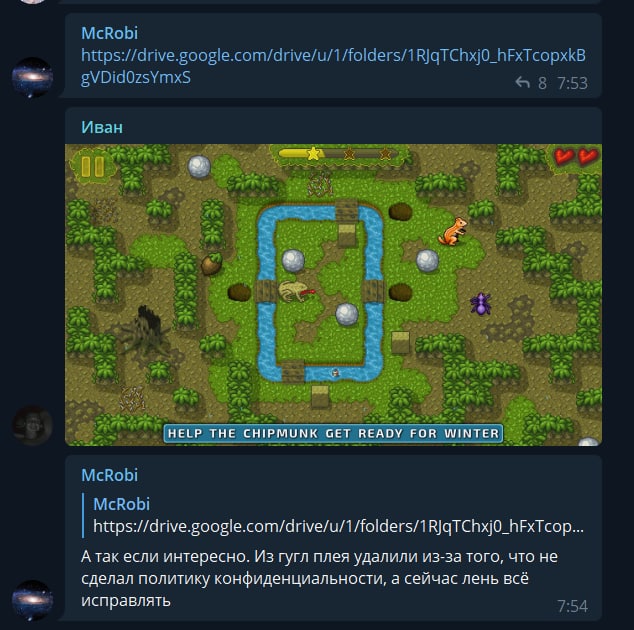
Task: Click the acorn nut next to the bushes
Action: [x=211, y=264]
